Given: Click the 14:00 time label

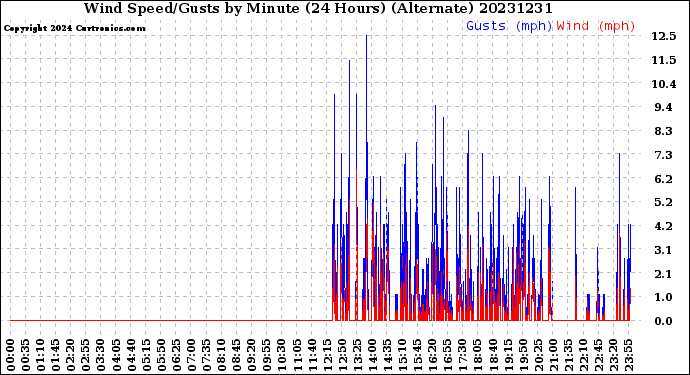Looking at the screenshot, I should 372,355.
